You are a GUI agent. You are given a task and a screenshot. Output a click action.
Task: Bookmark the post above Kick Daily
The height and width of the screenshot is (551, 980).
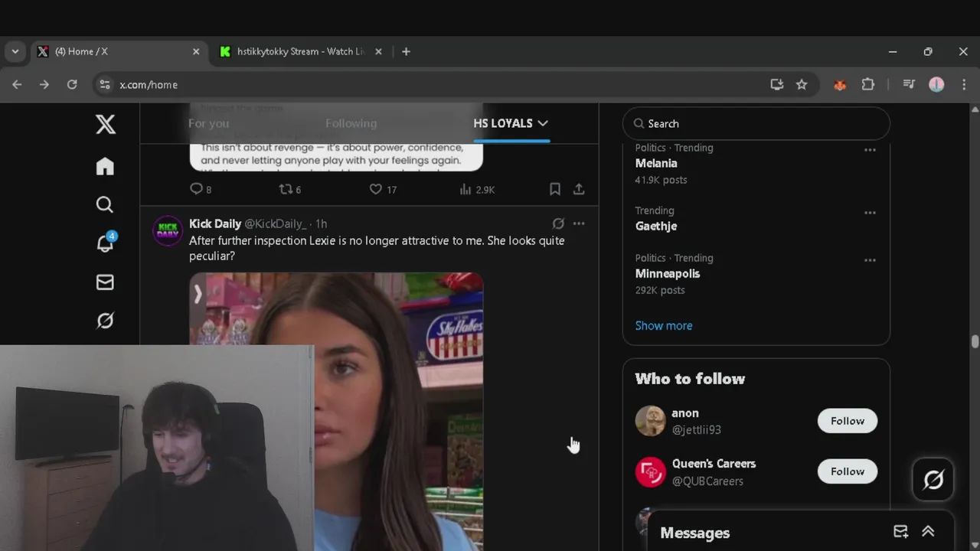(555, 189)
